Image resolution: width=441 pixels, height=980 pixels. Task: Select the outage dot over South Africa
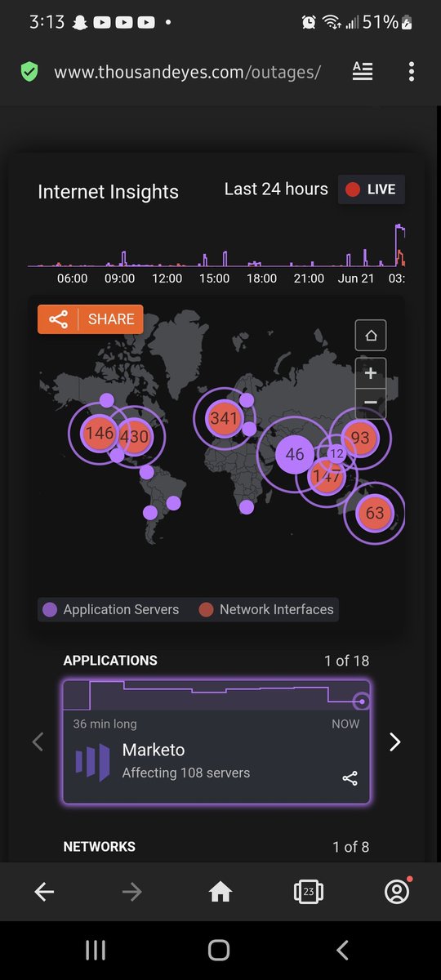247,507
